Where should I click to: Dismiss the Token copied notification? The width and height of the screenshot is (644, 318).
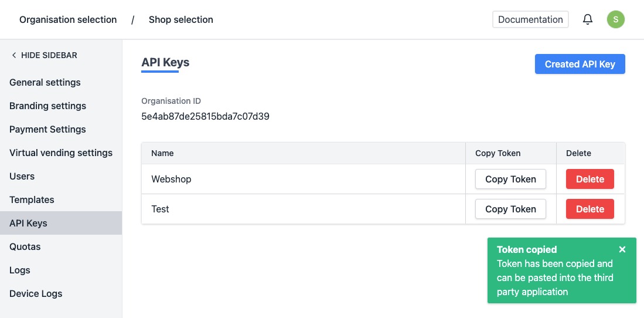coord(622,249)
